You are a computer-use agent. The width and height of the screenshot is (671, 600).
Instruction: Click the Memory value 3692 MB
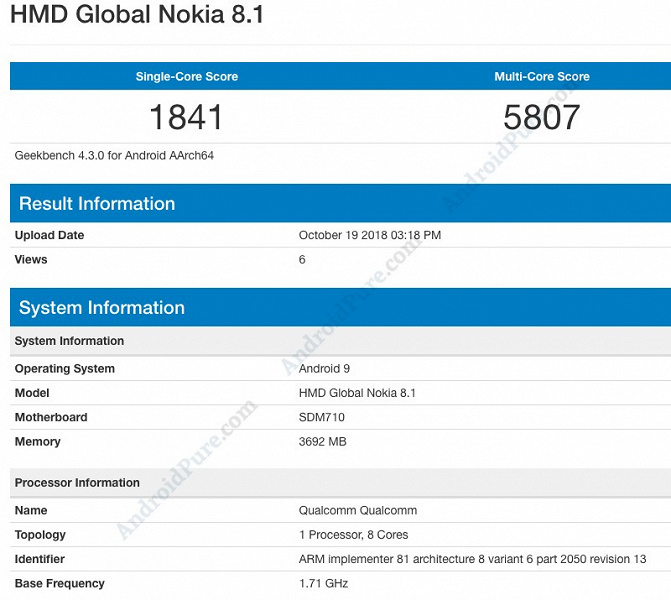[x=322, y=441]
